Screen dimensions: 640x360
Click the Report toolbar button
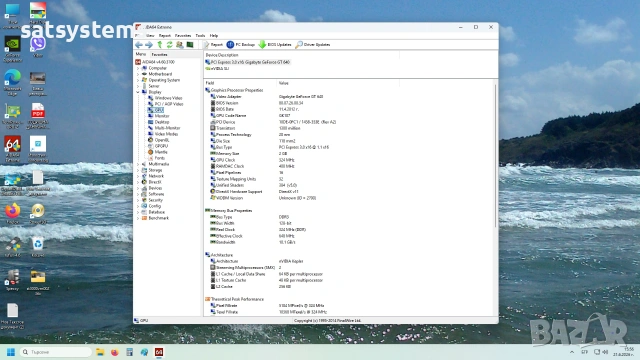pyautogui.click(x=213, y=44)
